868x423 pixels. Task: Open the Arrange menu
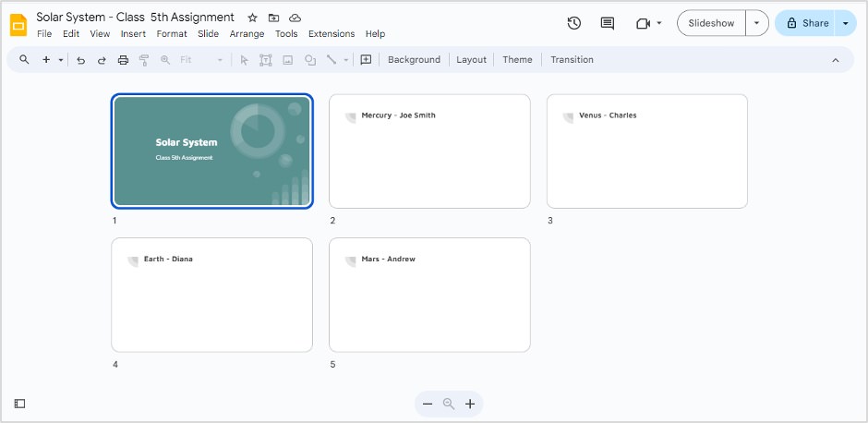247,34
